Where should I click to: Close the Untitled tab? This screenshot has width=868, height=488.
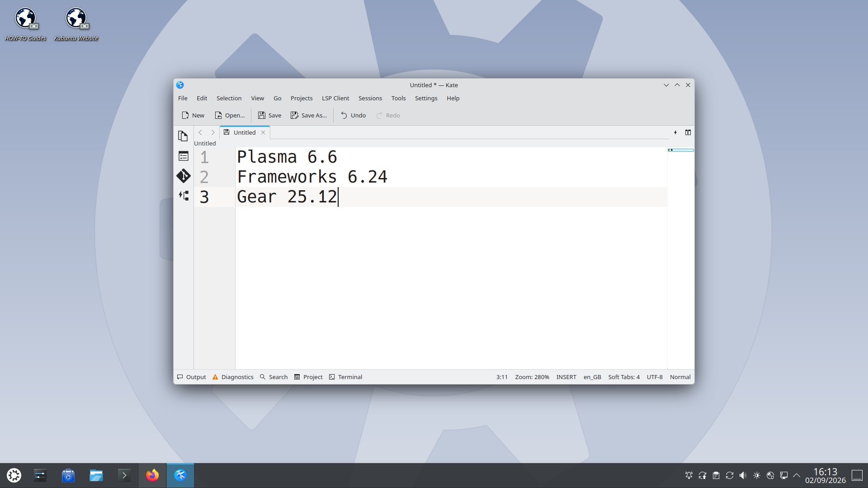pyautogui.click(x=263, y=132)
